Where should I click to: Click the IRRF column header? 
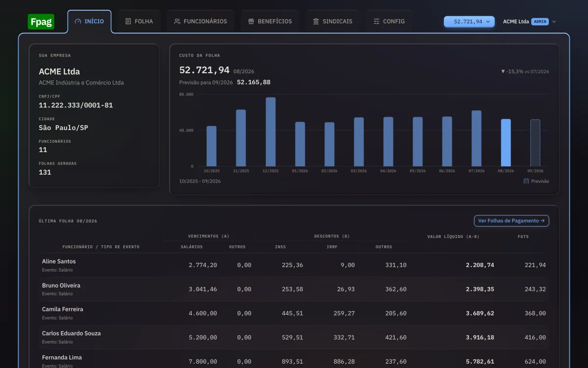332,247
